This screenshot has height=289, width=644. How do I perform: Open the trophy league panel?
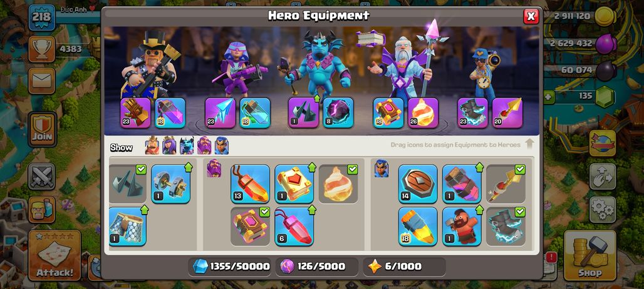click(x=42, y=49)
